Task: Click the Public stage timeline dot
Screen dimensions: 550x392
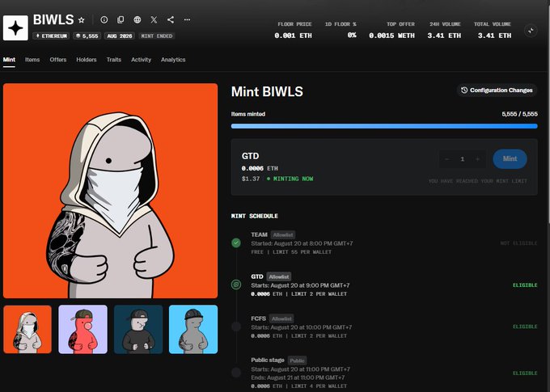Action: pyautogui.click(x=236, y=373)
